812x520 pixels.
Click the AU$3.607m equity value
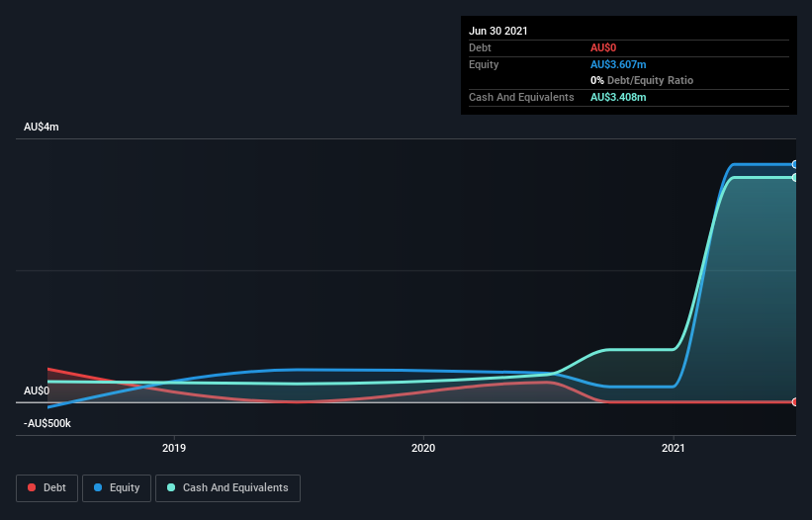[618, 64]
